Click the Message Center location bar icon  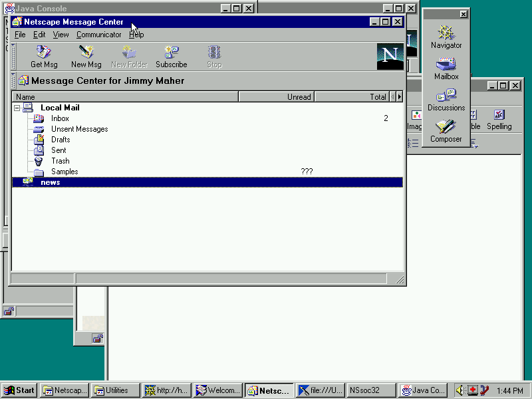coord(23,80)
